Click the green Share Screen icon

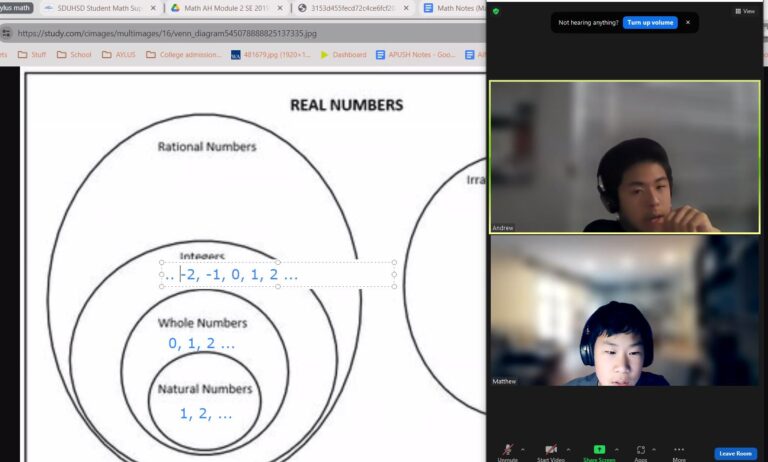pos(599,449)
